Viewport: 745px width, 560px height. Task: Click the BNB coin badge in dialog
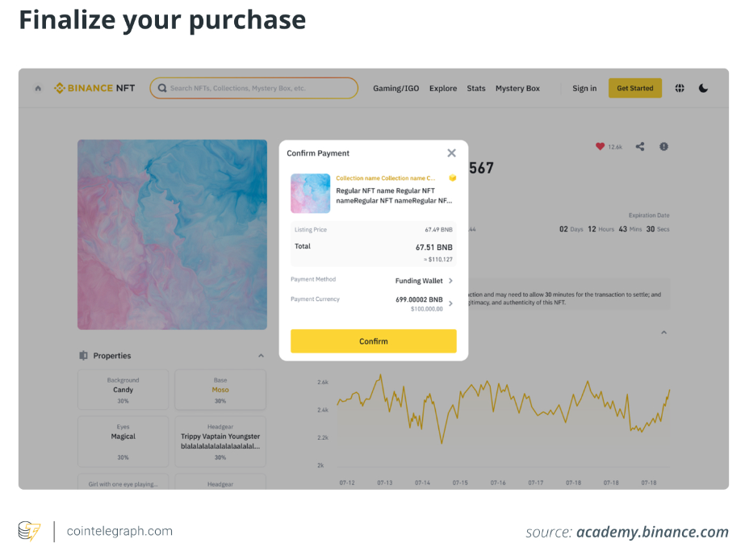(453, 178)
